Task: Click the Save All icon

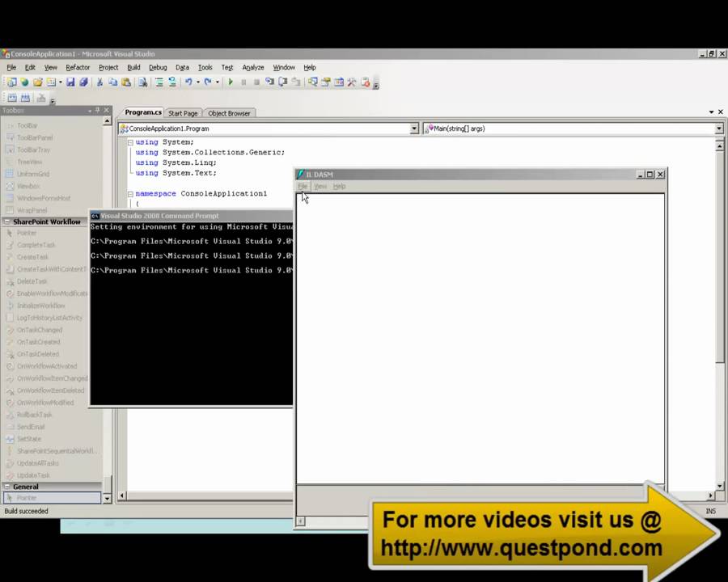Action: coord(83,82)
